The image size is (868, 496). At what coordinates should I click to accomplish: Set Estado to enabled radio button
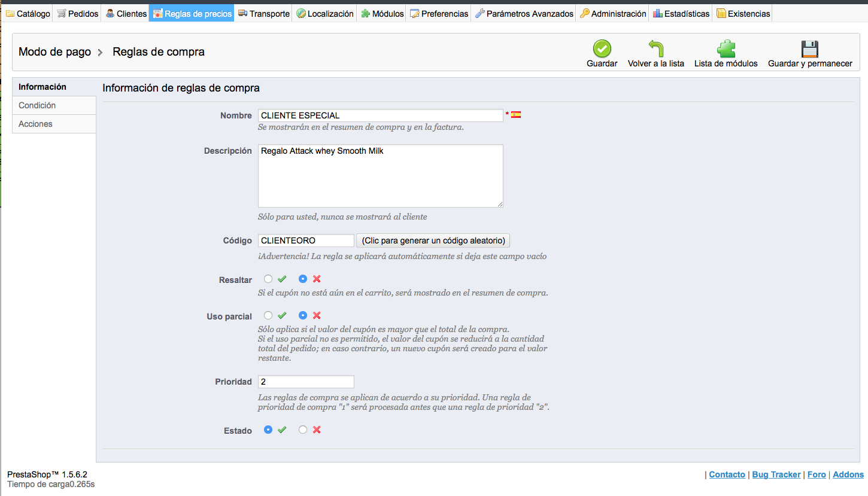[268, 430]
